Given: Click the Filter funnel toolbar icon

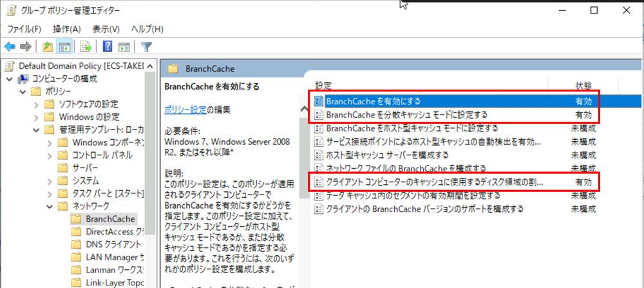Looking at the screenshot, I should (x=146, y=47).
